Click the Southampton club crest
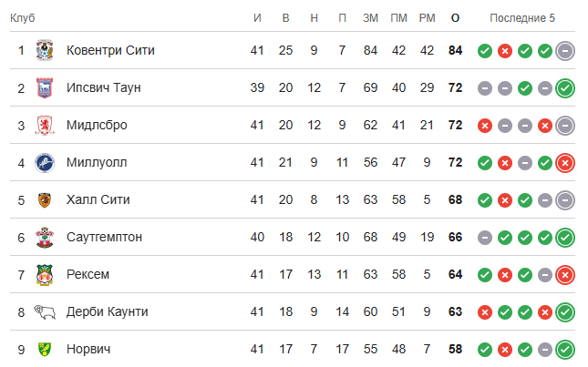The height and width of the screenshot is (367, 588). [45, 238]
